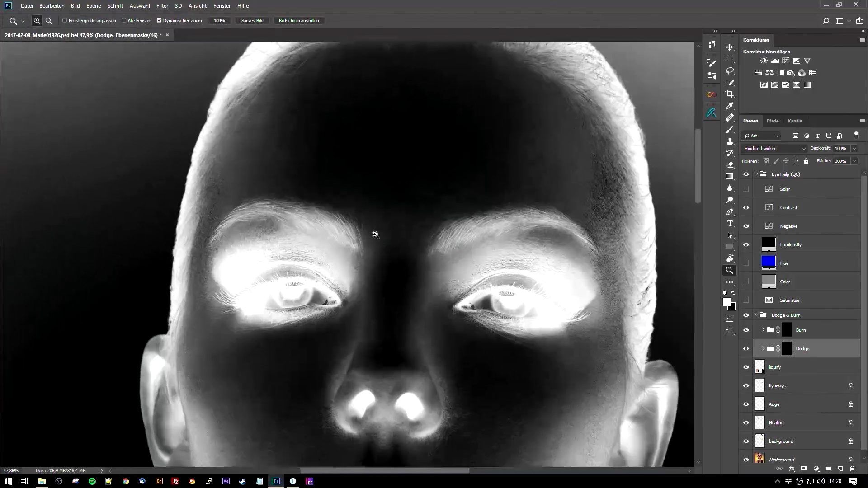Hide the Contrast layer
Screen dimensions: 868x488
[x=746, y=207]
